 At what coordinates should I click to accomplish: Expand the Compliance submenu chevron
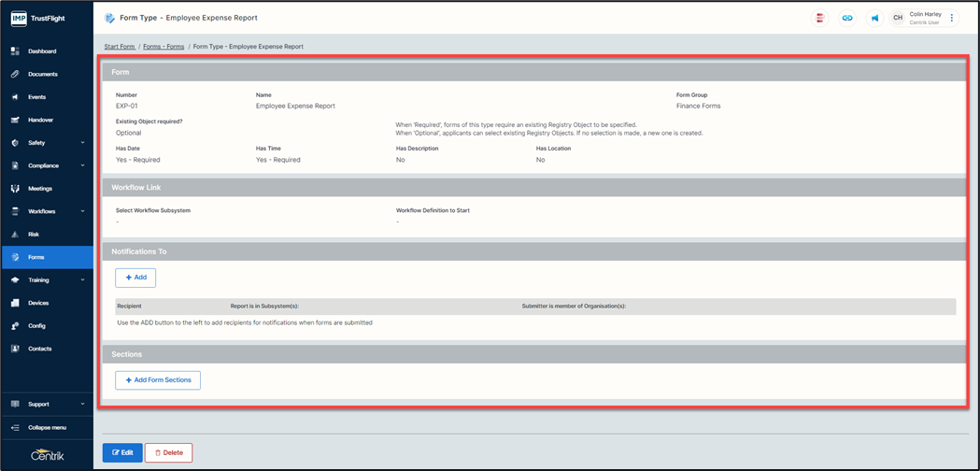tap(83, 166)
